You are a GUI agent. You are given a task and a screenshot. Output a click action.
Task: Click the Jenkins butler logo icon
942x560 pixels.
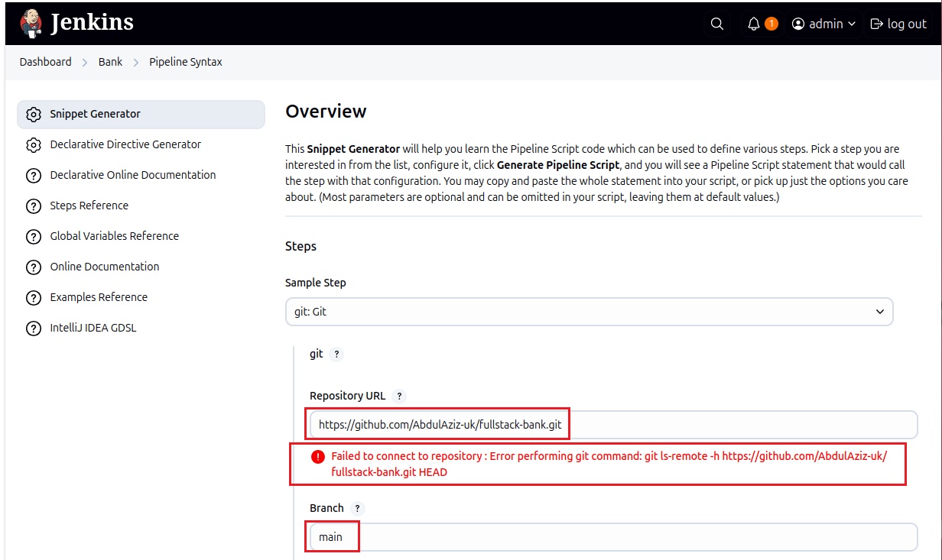pos(31,24)
